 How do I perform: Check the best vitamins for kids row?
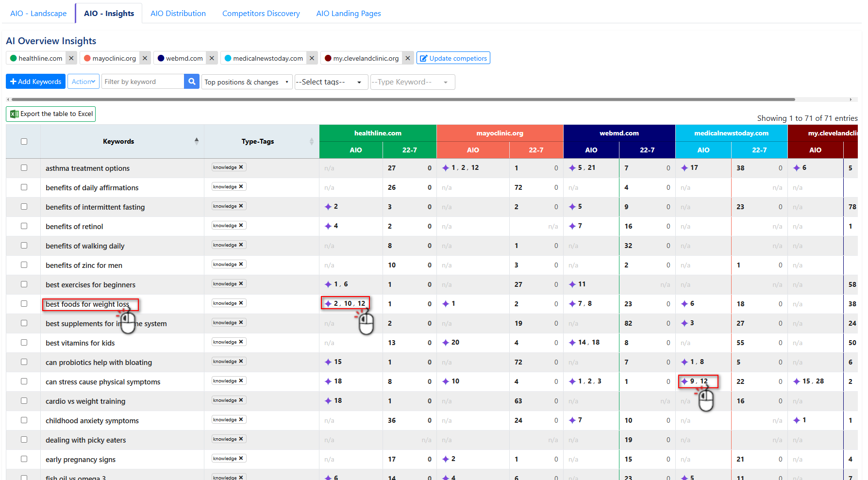click(x=24, y=342)
